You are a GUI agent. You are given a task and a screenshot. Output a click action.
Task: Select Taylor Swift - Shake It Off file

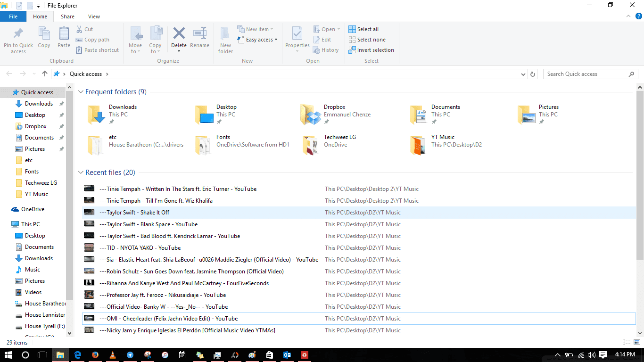coord(359,213)
